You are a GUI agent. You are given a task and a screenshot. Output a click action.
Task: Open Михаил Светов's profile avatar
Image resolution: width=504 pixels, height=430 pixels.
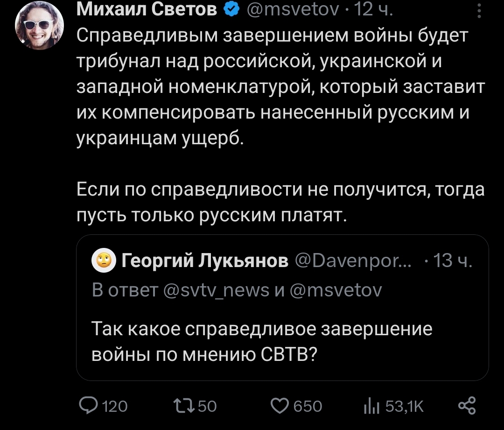coord(39,29)
